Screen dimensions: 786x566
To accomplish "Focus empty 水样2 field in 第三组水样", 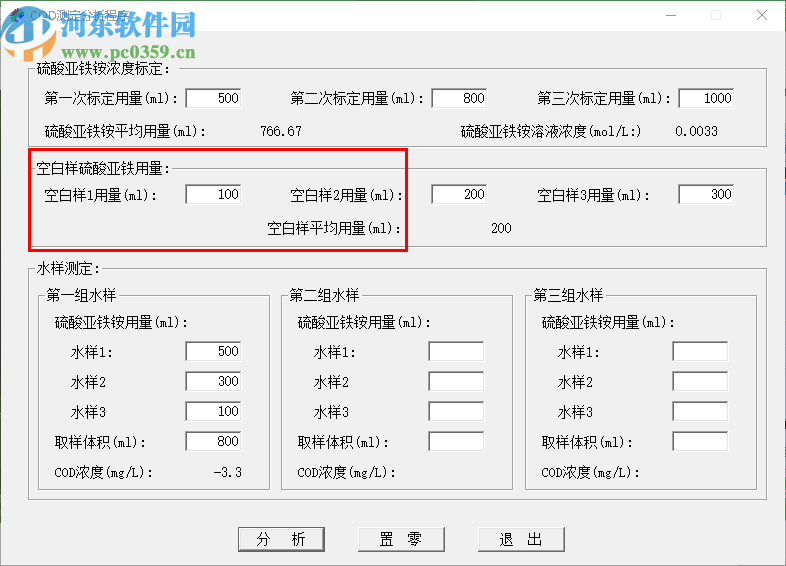I will click(x=700, y=382).
